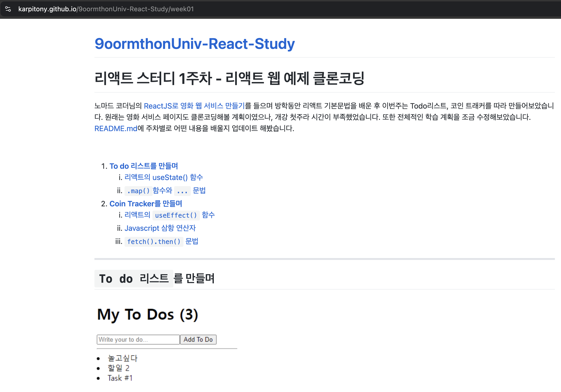The height and width of the screenshot is (392, 561).
Task: Click the My To Dos (3) heading
Action: click(147, 314)
